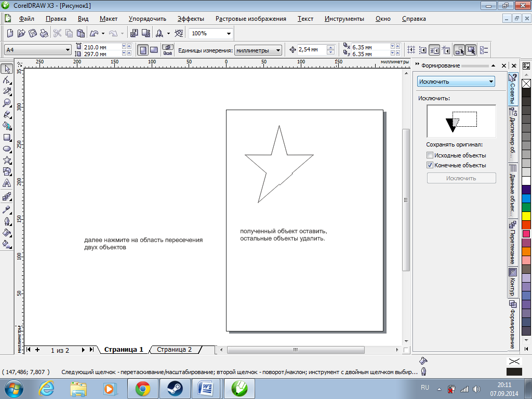
Task: Pick the yellow color swatch in palette
Action: pos(526,215)
